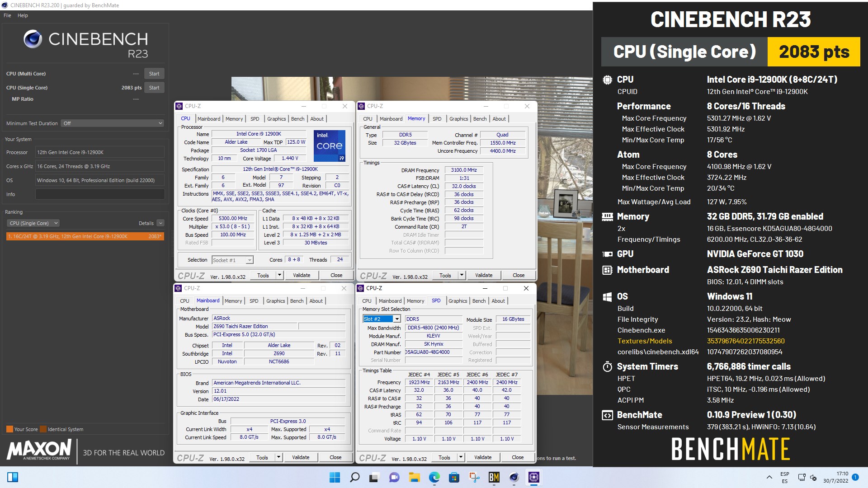
Task: Select the 16C/24T ranking result row
Action: coord(85,236)
